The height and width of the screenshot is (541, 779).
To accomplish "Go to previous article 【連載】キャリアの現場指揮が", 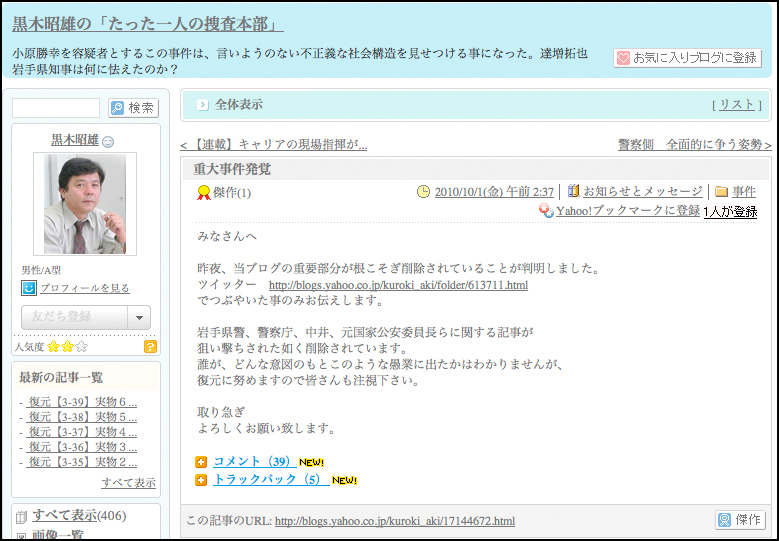I will pyautogui.click(x=274, y=145).
